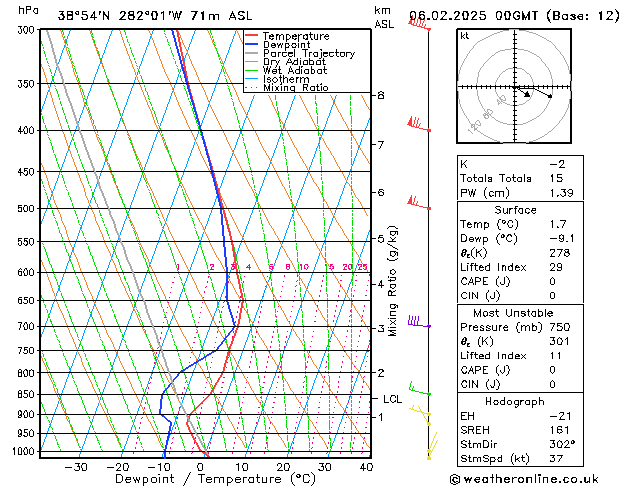This screenshot has width=629, height=486.
Task: Click the 850 hPa pressure label
Action: point(28,394)
